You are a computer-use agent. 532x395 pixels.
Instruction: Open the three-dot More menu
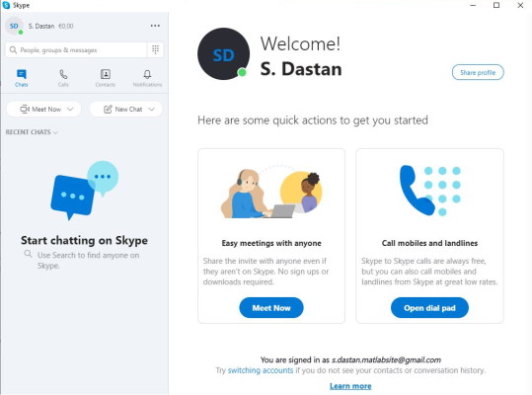(x=155, y=26)
